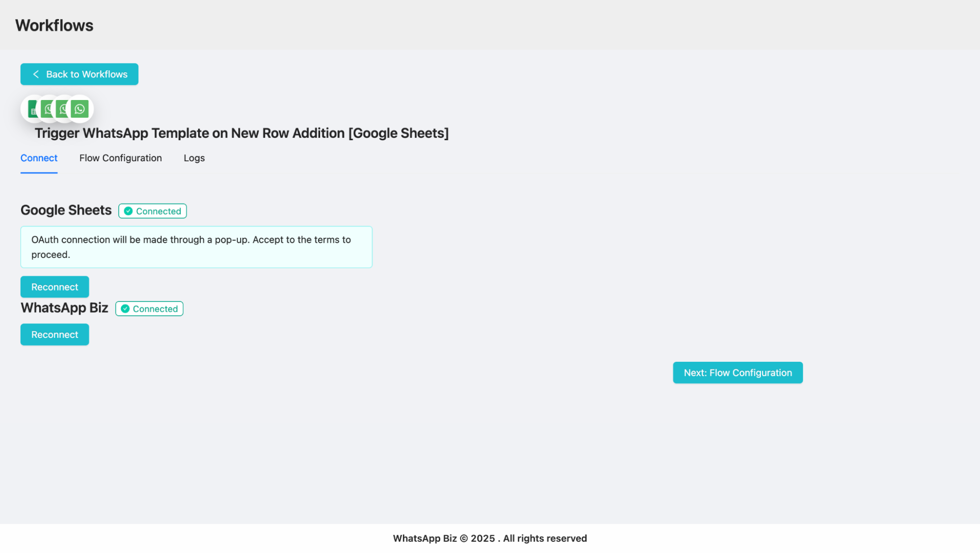Click the third overlapping app icon from left
The image size is (980, 553).
click(x=62, y=109)
